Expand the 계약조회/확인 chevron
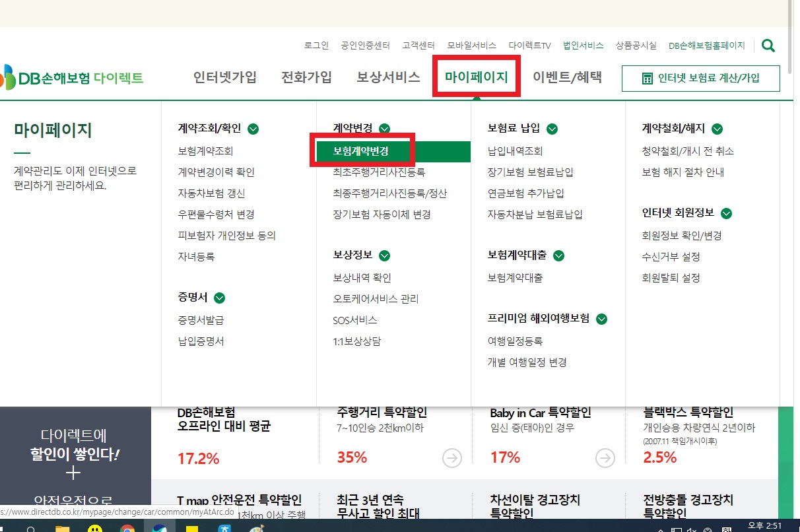800x532 pixels. tap(253, 129)
